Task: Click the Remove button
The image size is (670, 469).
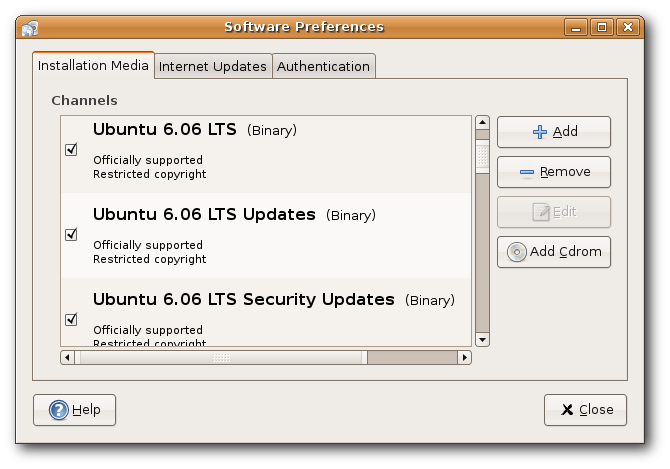Action: click(554, 172)
